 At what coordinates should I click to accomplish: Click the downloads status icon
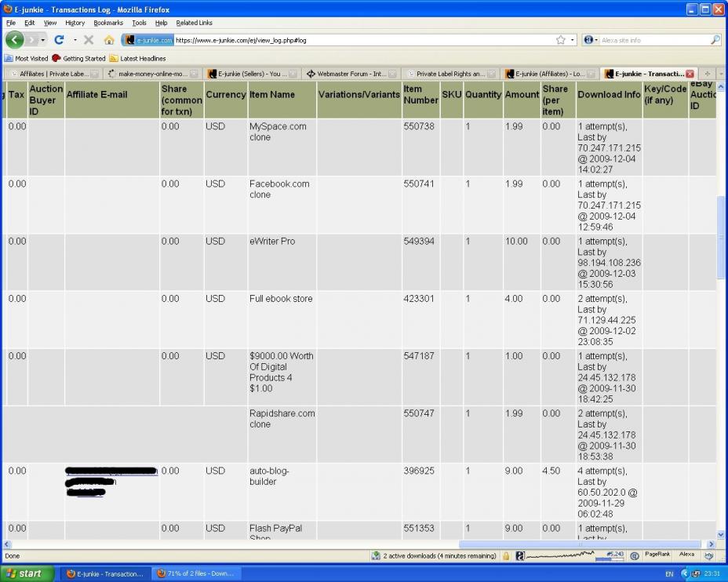(376, 555)
